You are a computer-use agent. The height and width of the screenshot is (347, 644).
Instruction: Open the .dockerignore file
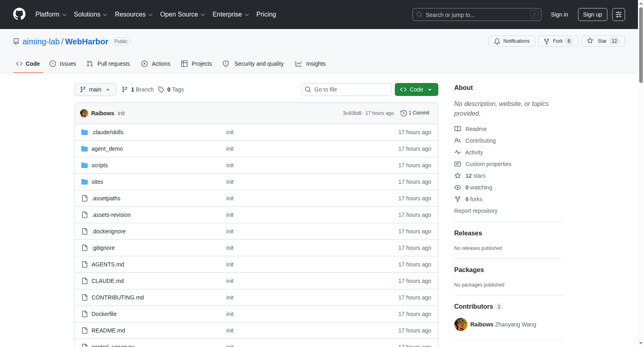[x=109, y=231]
